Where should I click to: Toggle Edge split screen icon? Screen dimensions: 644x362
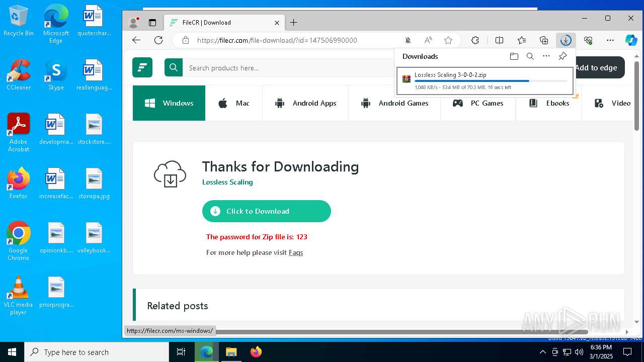(x=499, y=40)
